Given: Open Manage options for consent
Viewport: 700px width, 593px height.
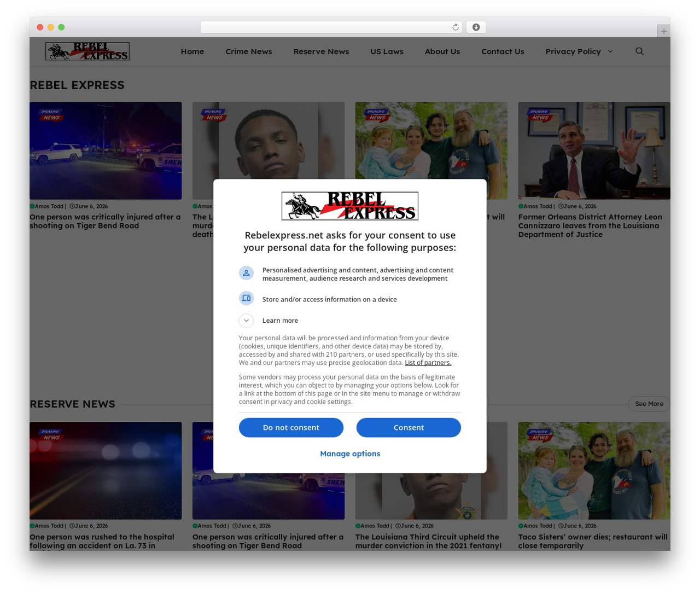Looking at the screenshot, I should click(350, 454).
